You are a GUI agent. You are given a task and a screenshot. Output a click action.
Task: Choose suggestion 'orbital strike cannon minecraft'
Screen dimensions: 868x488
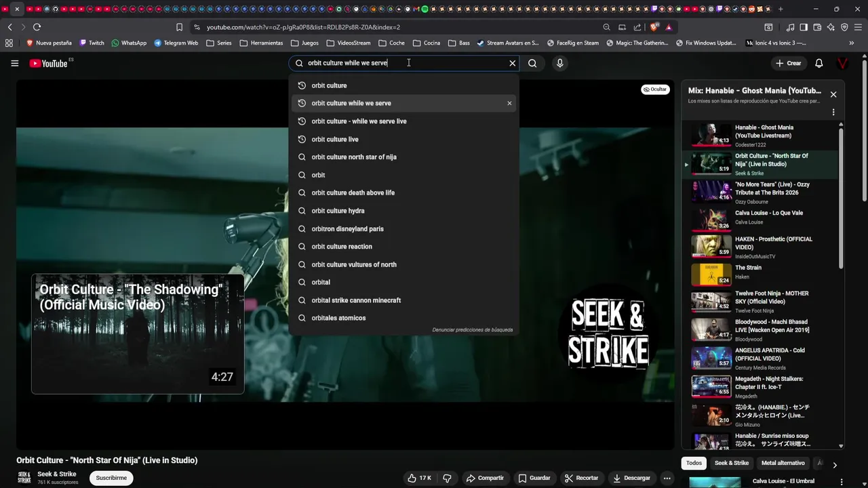click(404, 300)
